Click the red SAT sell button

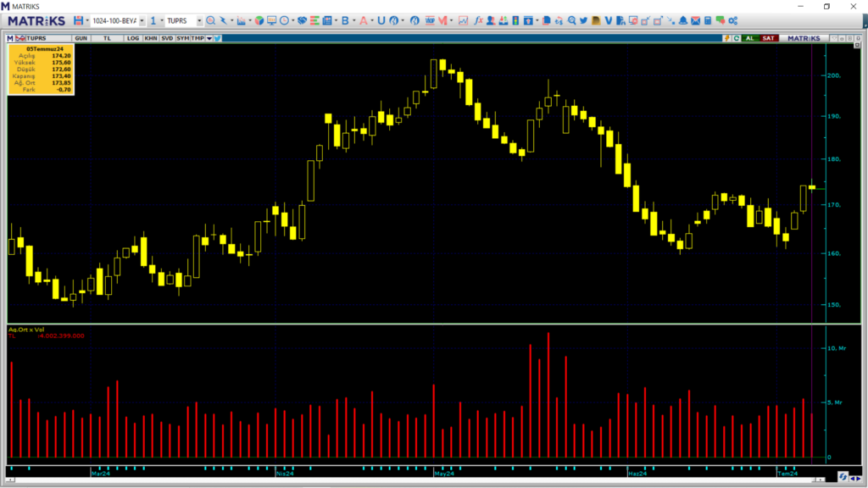768,38
